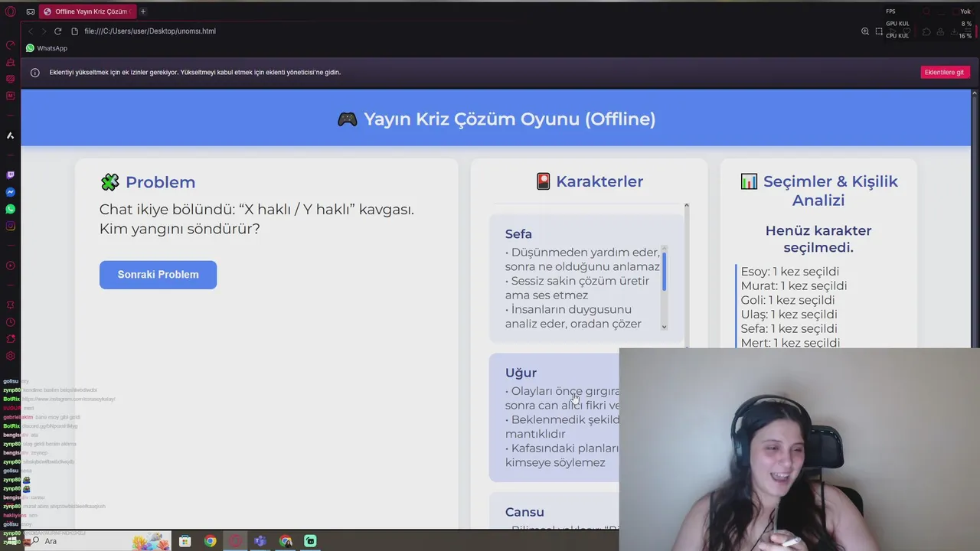Viewport: 980px width, 551px height.
Task: Select the Uğur character card
Action: (x=554, y=418)
